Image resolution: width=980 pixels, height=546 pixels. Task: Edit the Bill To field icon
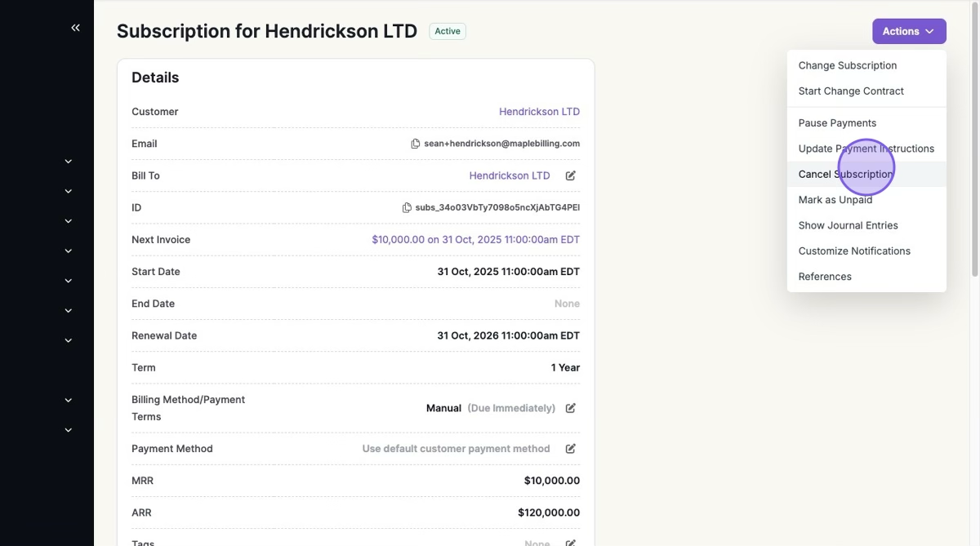[x=571, y=175]
